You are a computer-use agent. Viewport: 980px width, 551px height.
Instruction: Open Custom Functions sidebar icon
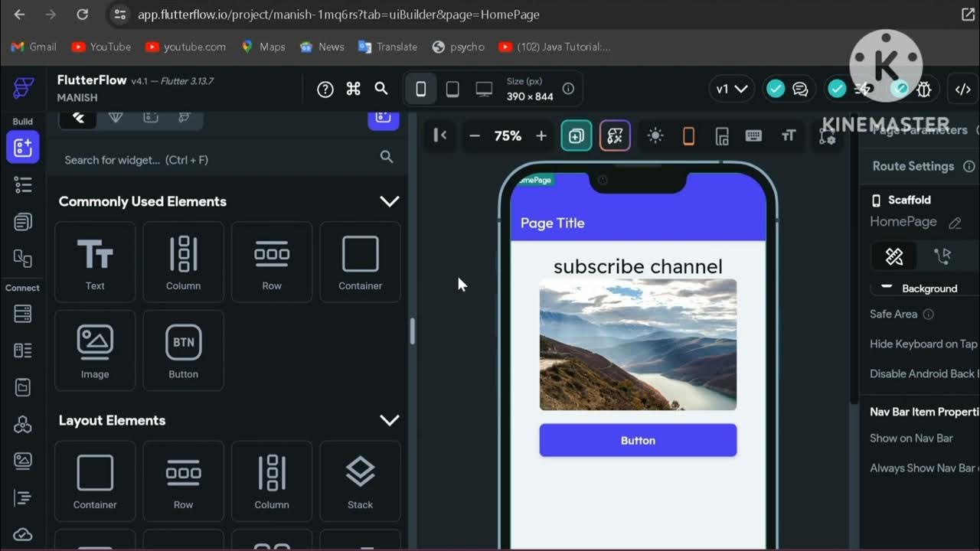23,497
